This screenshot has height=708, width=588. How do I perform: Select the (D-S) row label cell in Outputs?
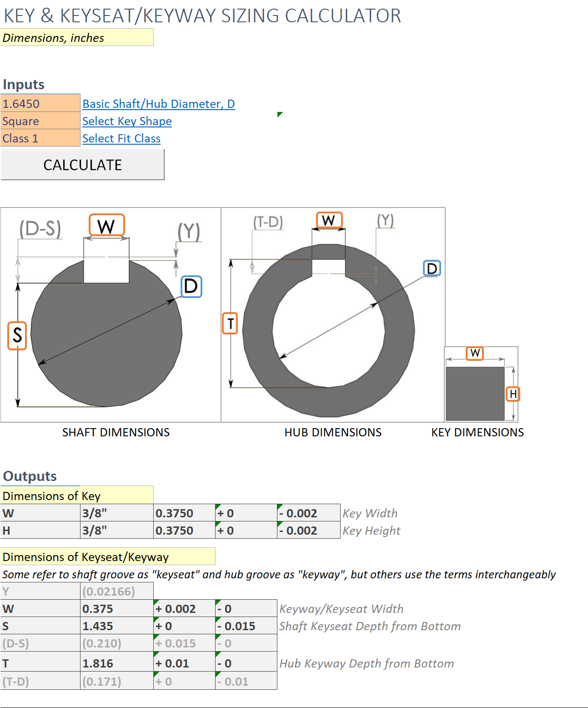point(40,643)
